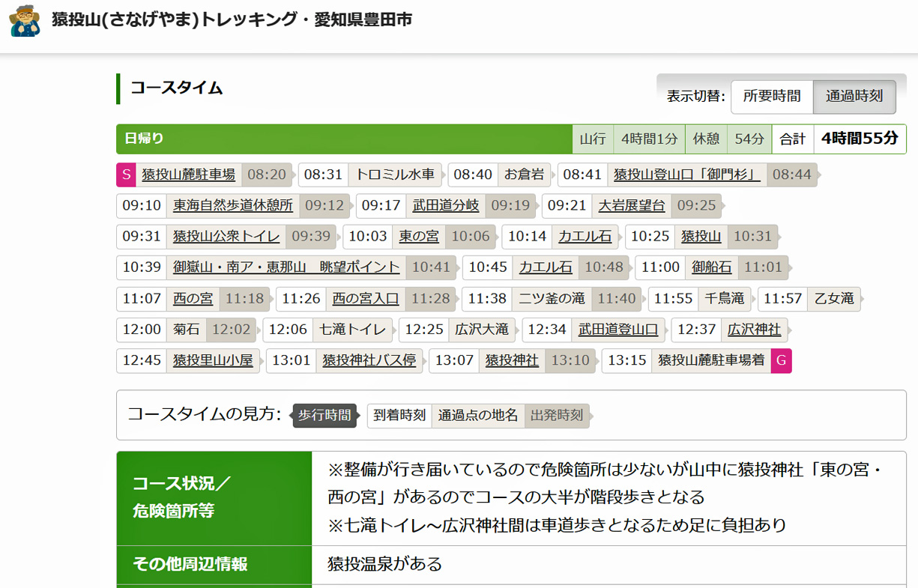Click the 猿投神社バス停 link

click(369, 360)
